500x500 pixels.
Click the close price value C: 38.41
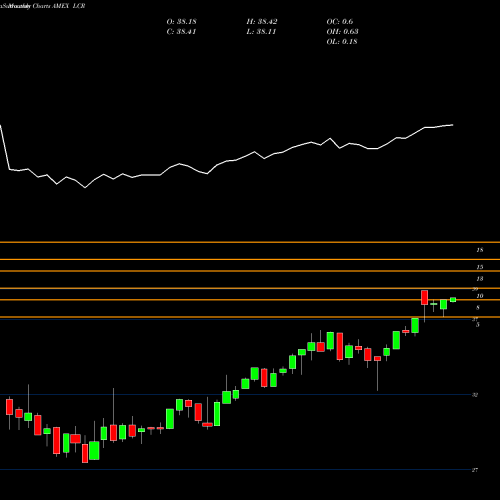(x=181, y=32)
